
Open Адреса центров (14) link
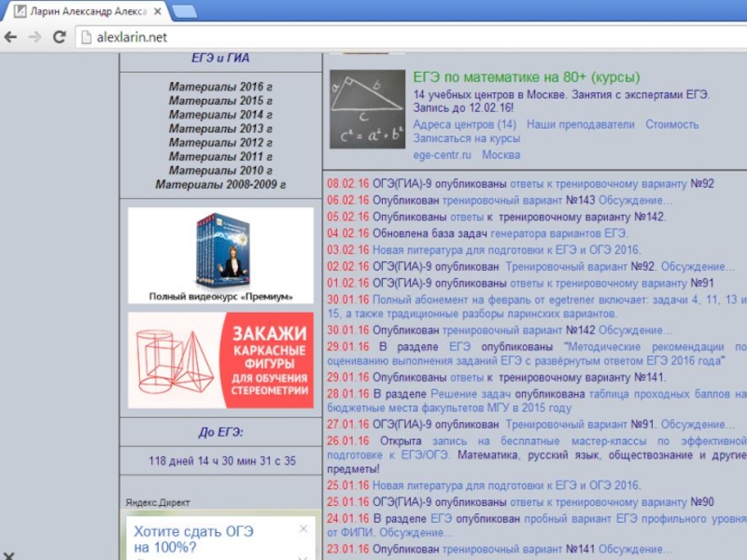point(464,125)
